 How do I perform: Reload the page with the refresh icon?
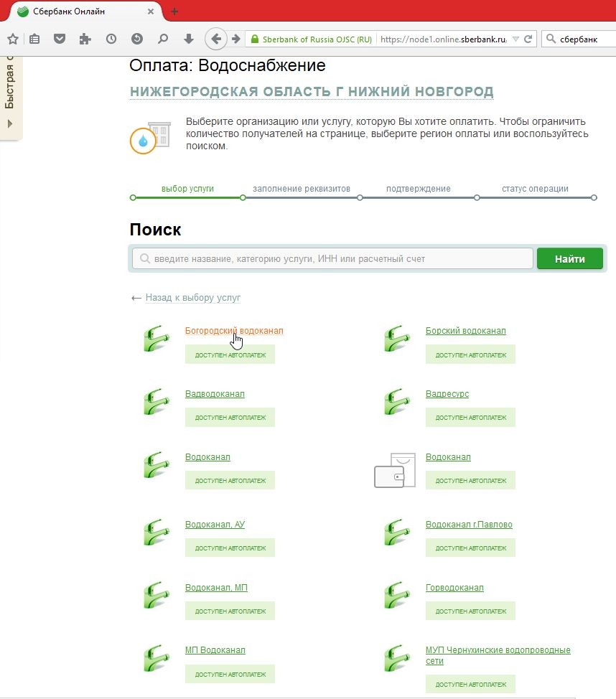(528, 39)
